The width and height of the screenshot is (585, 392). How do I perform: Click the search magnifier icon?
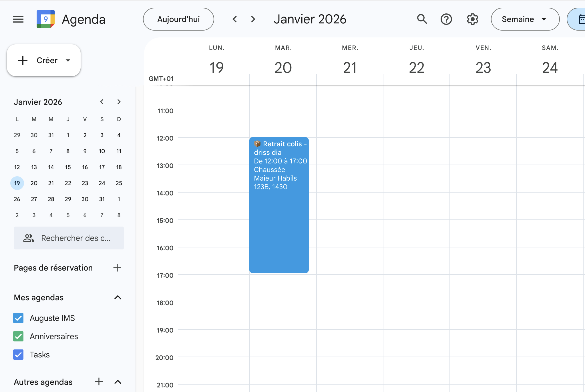422,19
